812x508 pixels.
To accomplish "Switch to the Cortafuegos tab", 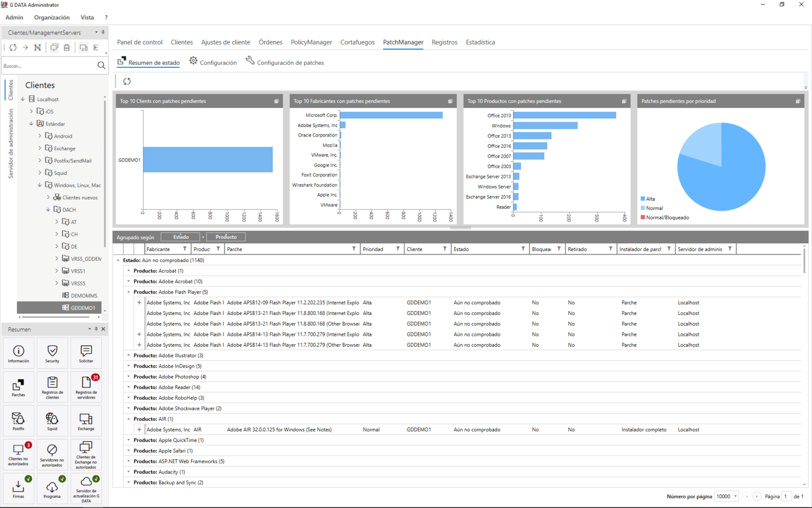I will (357, 42).
